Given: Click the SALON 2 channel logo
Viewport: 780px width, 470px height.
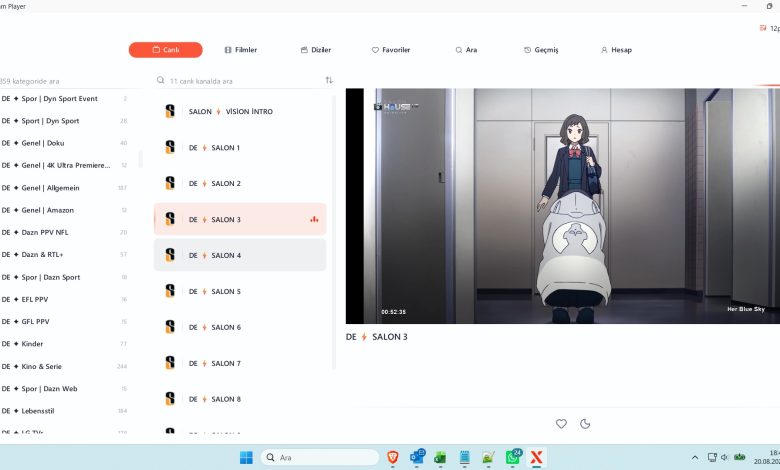Looking at the screenshot, I should (170, 183).
